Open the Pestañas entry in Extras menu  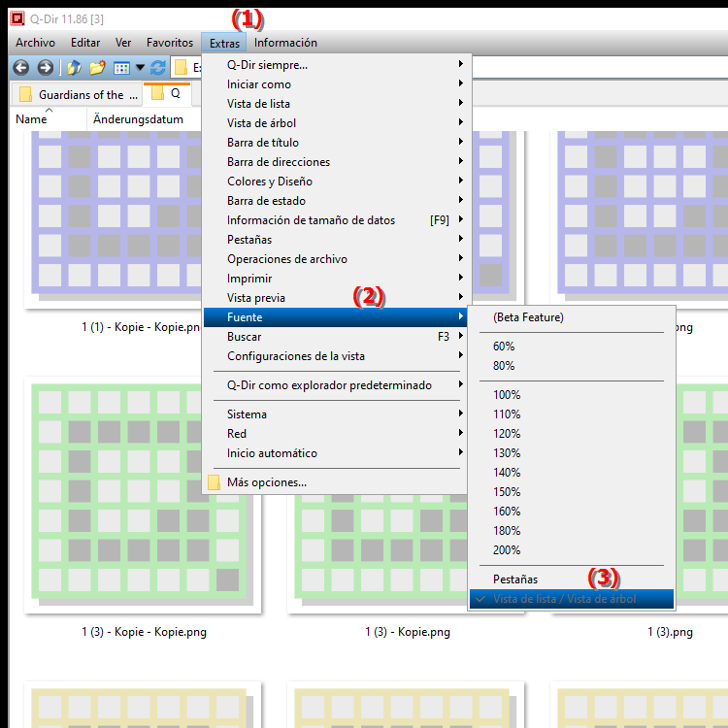(337, 240)
